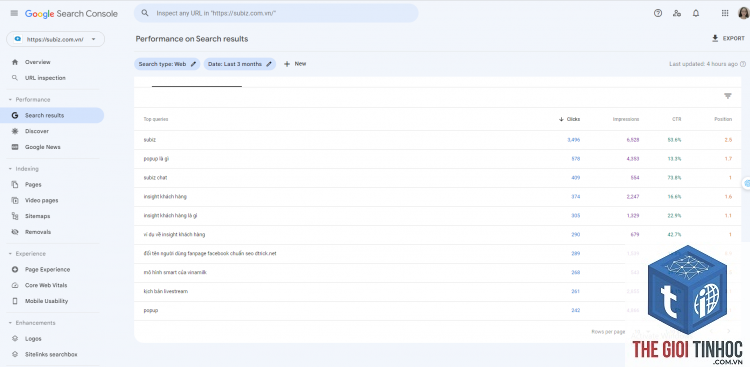Click the Last updated info icon
750x367 pixels.
[x=743, y=64]
